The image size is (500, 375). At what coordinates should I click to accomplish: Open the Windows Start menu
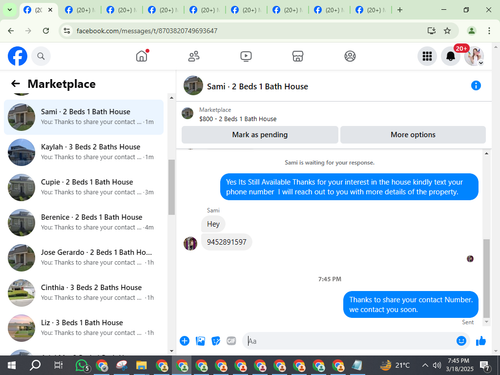[12, 366]
